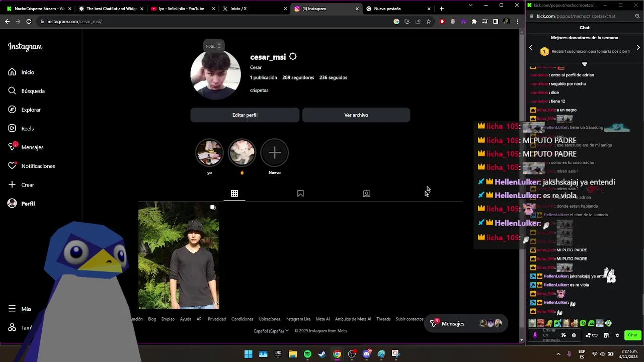The height and width of the screenshot is (362, 644).
Task: Click Crear in Instagram sidebar
Action: click(21, 185)
